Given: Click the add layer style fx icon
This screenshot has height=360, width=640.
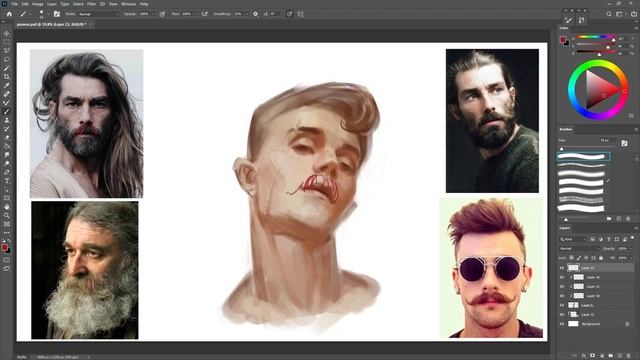Looking at the screenshot, I should (x=584, y=356).
